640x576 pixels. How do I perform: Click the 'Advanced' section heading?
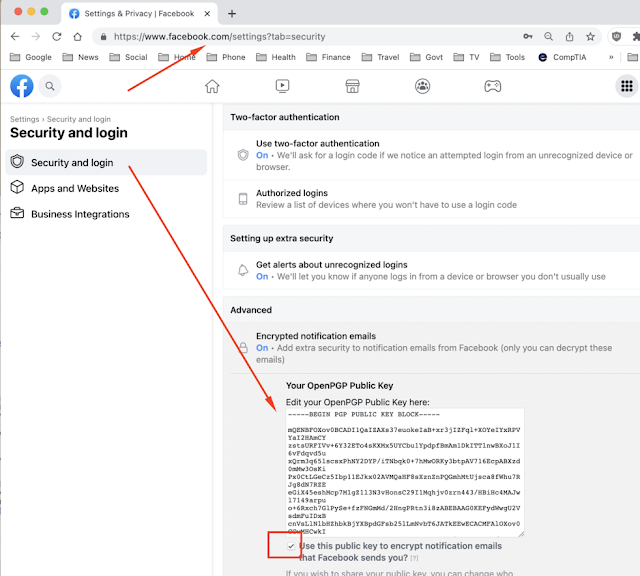251,310
